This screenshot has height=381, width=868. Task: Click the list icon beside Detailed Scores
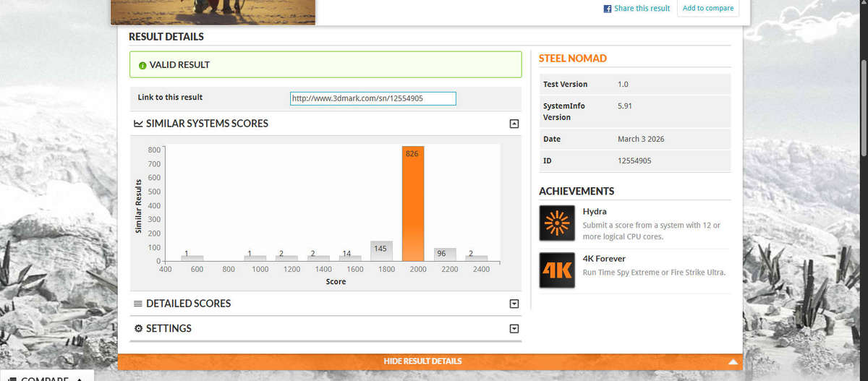click(138, 304)
